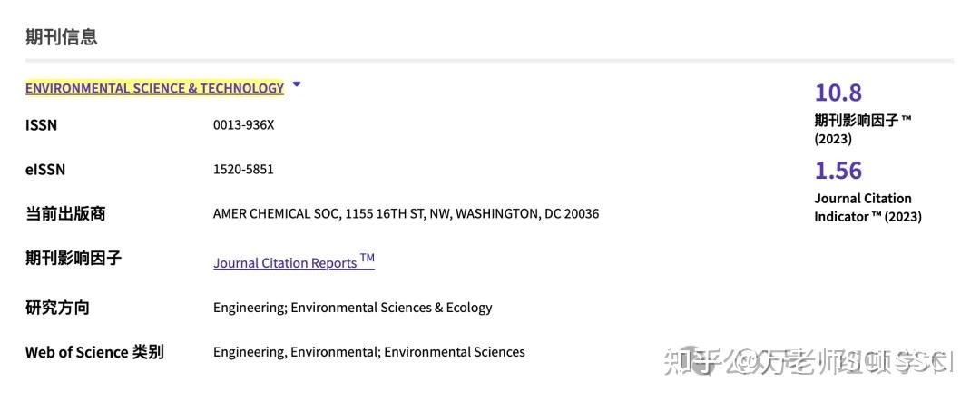The image size is (980, 402).
Task: Click the 研究方向 label
Action: (57, 308)
